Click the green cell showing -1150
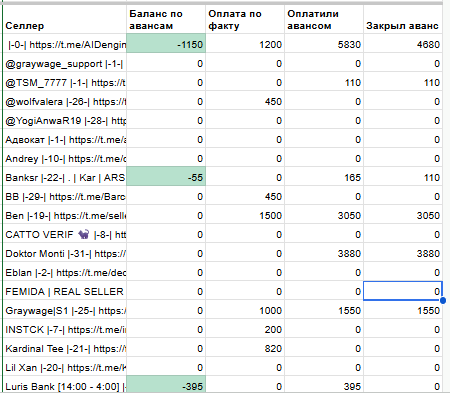Image resolution: width=450 pixels, height=394 pixels. tap(166, 43)
